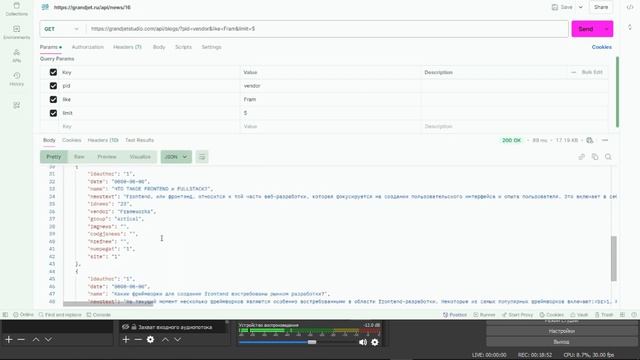Click the info icon below code snippet
This screenshot has width=640, height=360.
pos(630,27)
